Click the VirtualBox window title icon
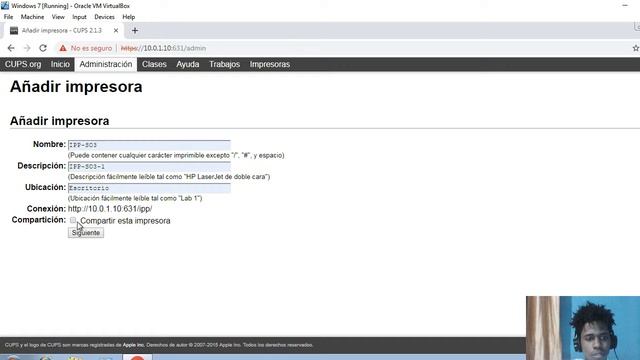This screenshot has height=360, width=640. coord(5,6)
